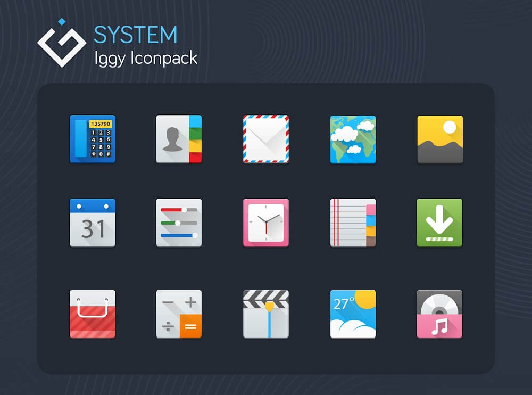Open the Video clapperboard icon
Viewport: 532px width, 395px height.
266,314
